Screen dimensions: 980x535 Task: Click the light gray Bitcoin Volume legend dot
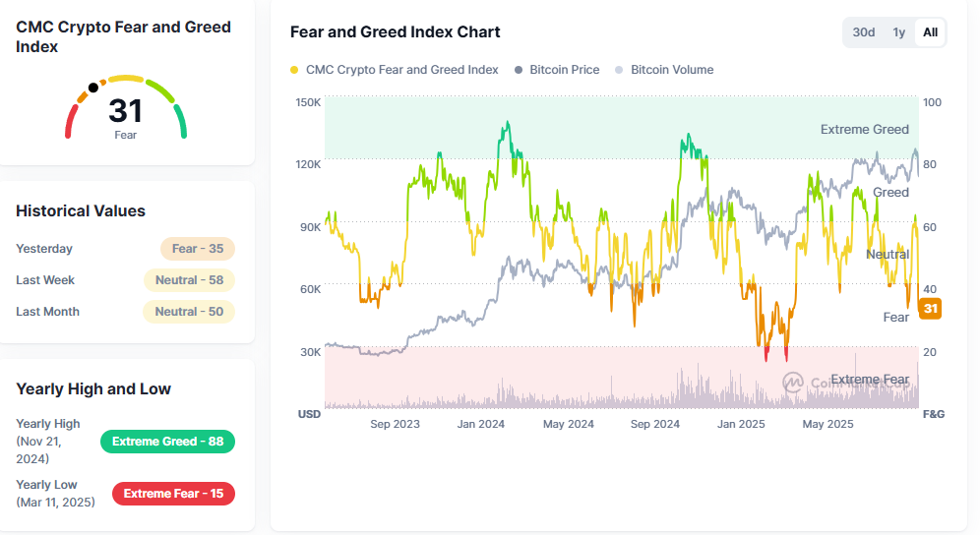click(619, 70)
